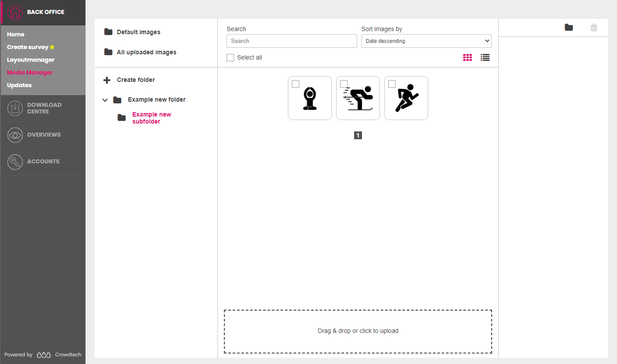Open Home in the sidebar menu
Viewport: 617px width, 364px height.
coord(16,34)
